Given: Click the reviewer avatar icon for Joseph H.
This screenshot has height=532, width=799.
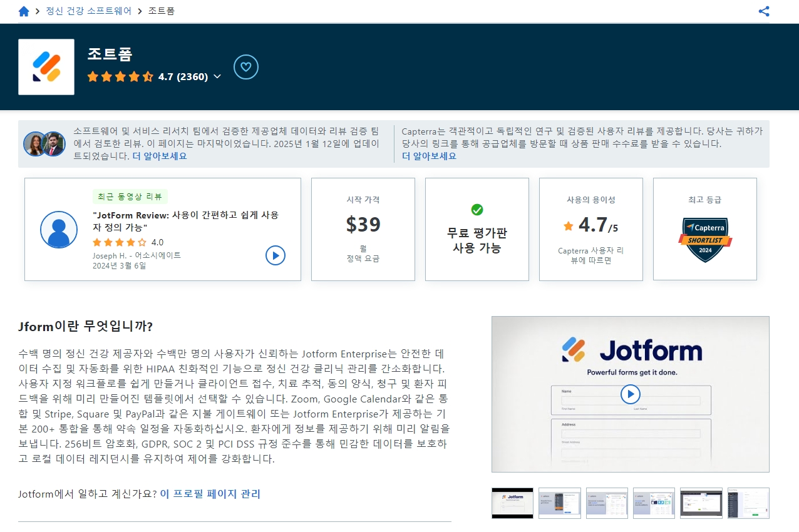Looking at the screenshot, I should pyautogui.click(x=59, y=230).
